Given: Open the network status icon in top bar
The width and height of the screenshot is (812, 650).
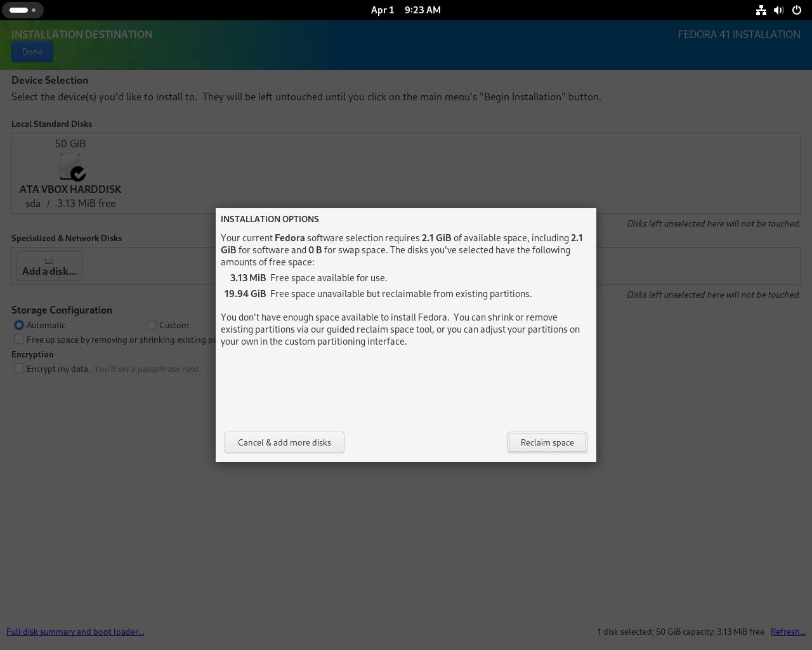Looking at the screenshot, I should (761, 10).
